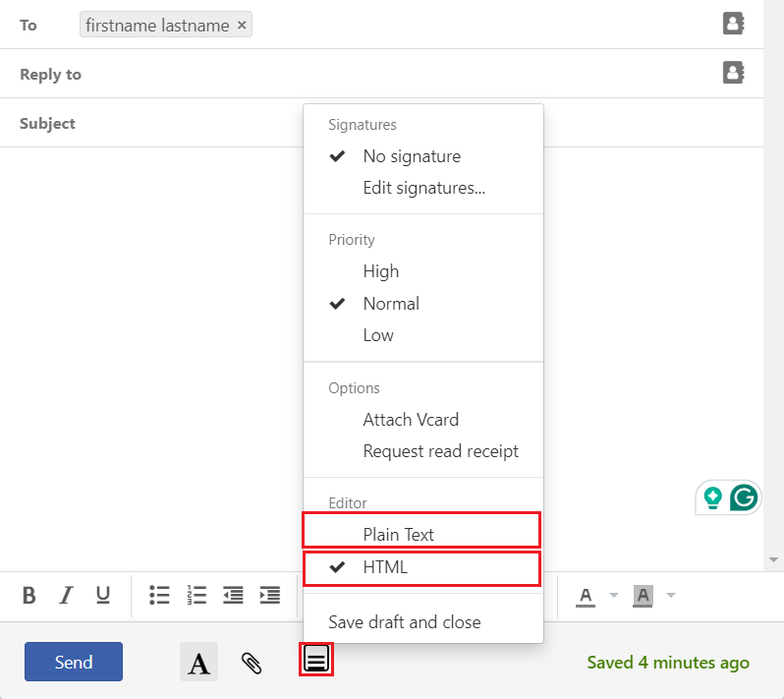784x699 pixels.
Task: Toggle the text formatting toolbar button
Action: 199,663
